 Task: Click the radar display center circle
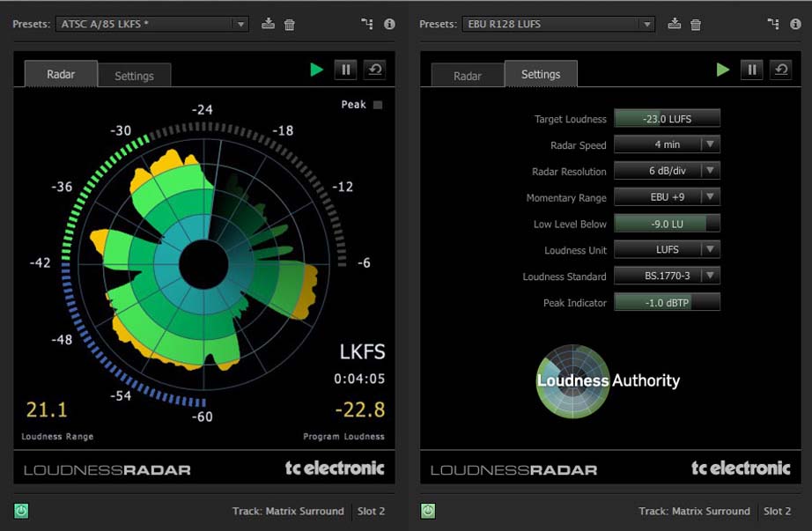[x=203, y=264]
